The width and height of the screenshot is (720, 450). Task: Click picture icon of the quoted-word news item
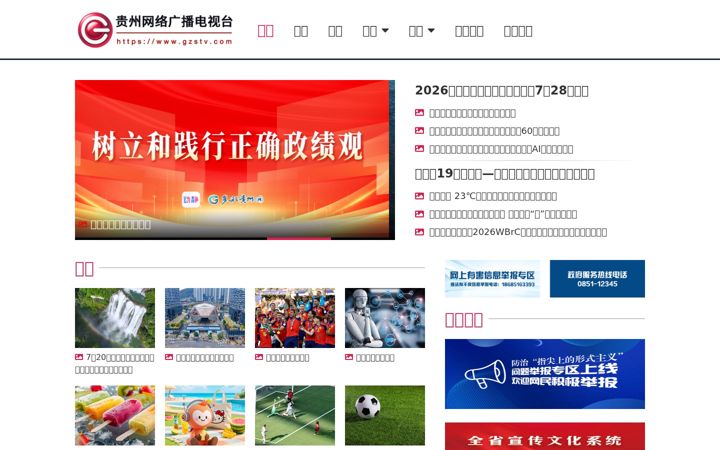(x=419, y=214)
